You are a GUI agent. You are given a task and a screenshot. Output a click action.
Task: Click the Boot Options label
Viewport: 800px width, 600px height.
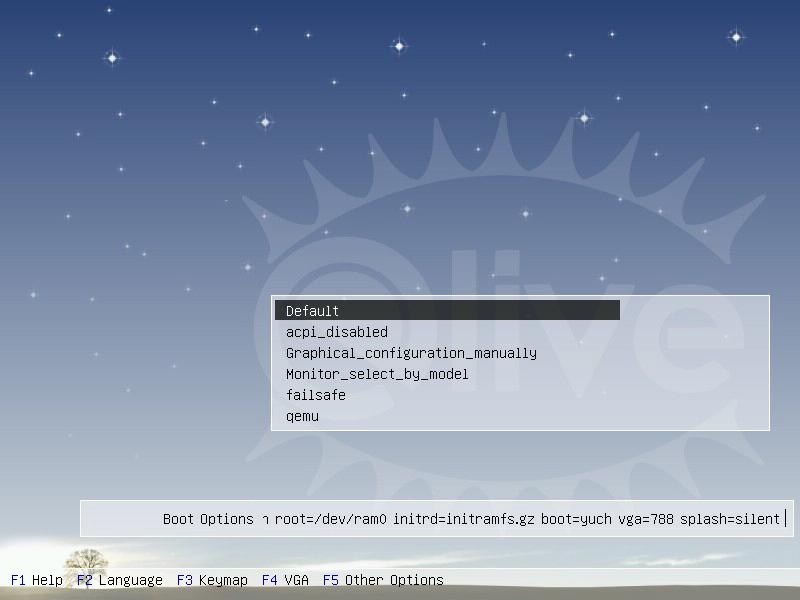pos(208,519)
